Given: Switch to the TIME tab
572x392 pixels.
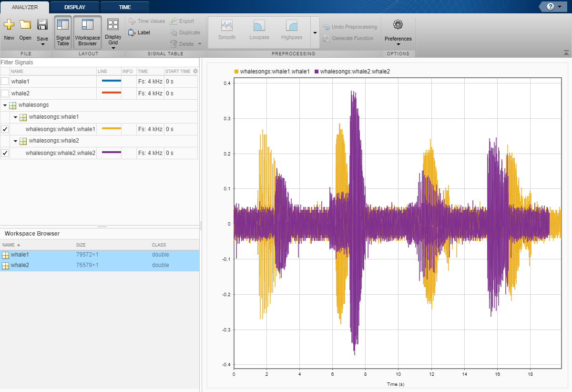Looking at the screenshot, I should pos(124,7).
